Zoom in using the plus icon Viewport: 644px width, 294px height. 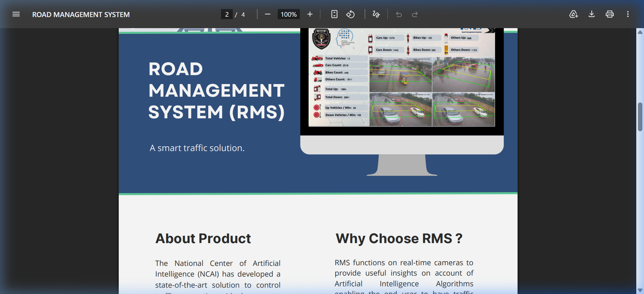point(310,14)
